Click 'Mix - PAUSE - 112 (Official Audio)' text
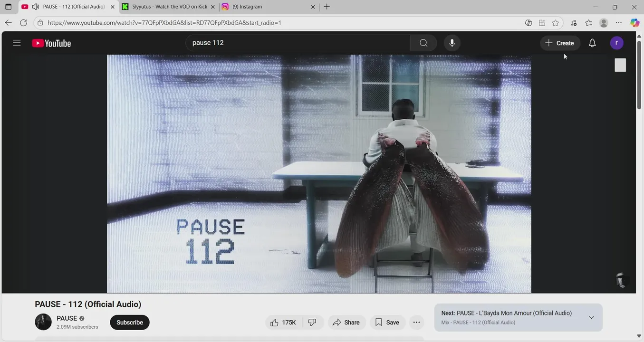 click(478, 323)
